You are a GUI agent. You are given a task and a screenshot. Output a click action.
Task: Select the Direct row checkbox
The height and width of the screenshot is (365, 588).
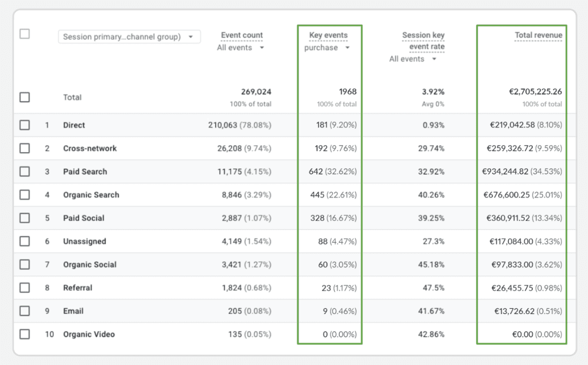25,125
